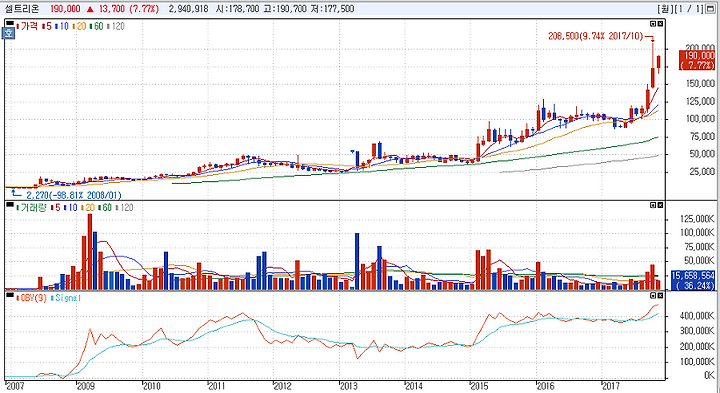Click the 고:190,700 high price
This screenshot has height=393, width=720.
[286, 9]
